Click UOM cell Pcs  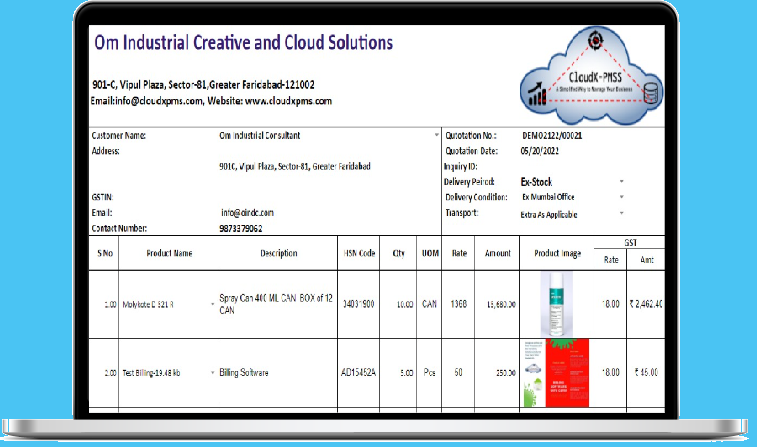(x=429, y=373)
